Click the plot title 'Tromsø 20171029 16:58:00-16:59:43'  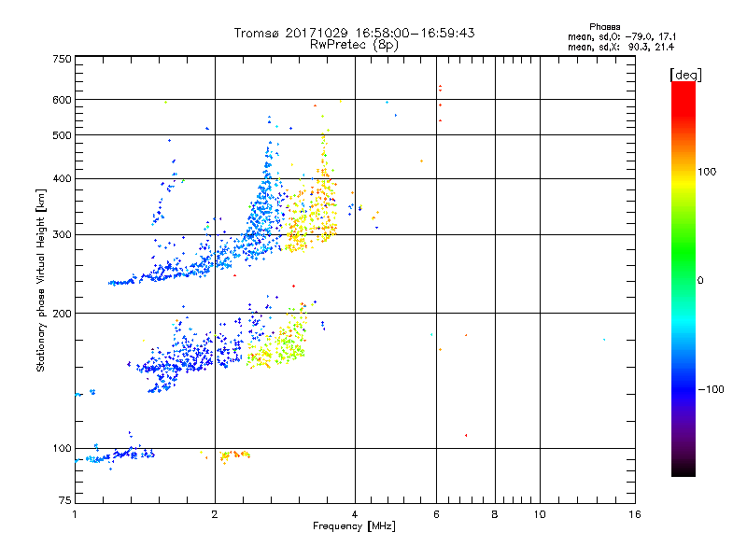354,33
